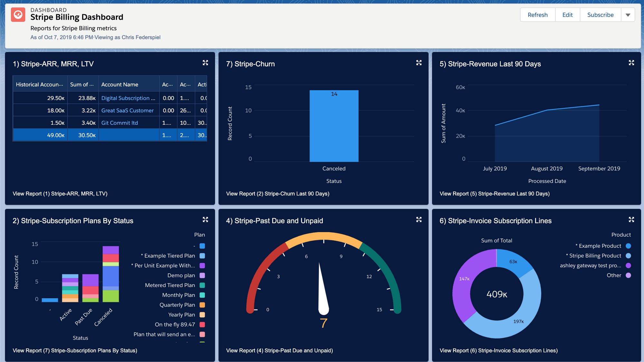This screenshot has width=644, height=362.
Task: Click the 63k blue donut segment
Action: [513, 262]
